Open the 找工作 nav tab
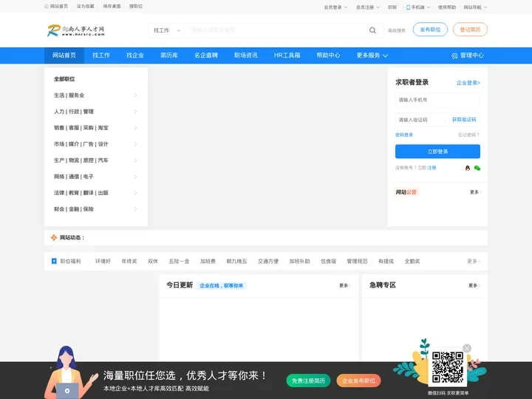Image resolution: width=532 pixels, height=399 pixels. 101,55
